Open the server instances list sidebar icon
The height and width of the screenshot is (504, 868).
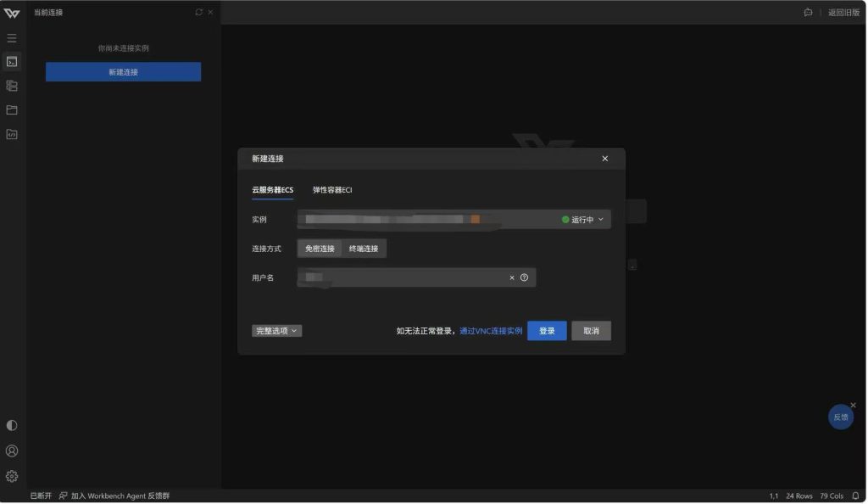(x=12, y=86)
